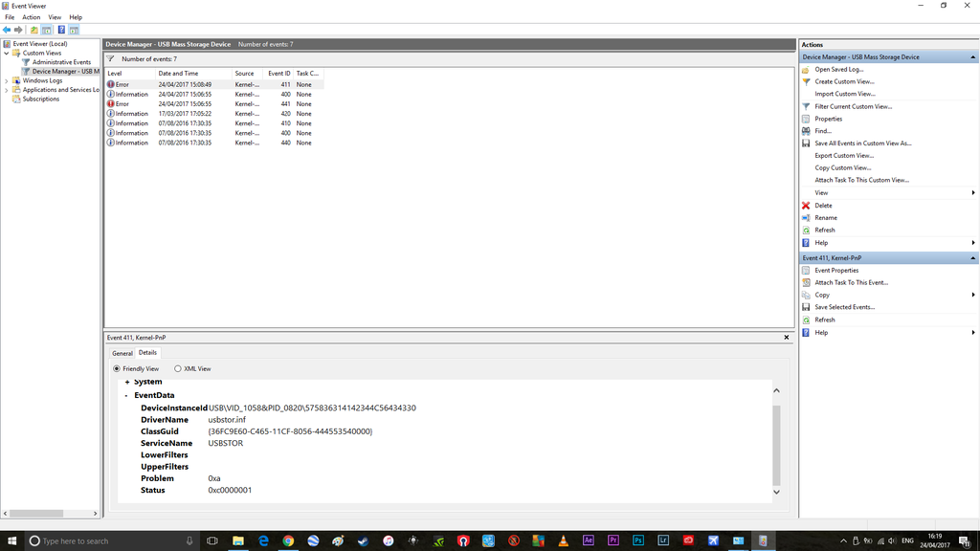The image size is (980, 551).
Task: Sort events by the Event ID column header
Action: pos(278,74)
